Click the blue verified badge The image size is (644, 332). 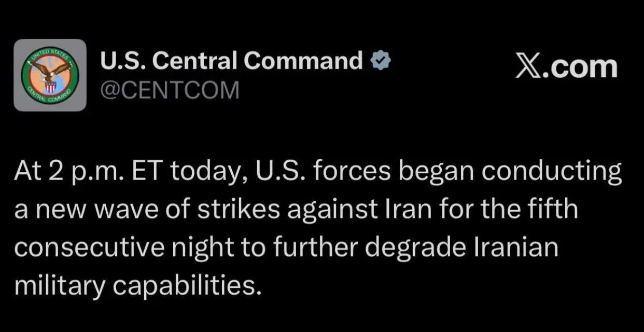click(380, 61)
